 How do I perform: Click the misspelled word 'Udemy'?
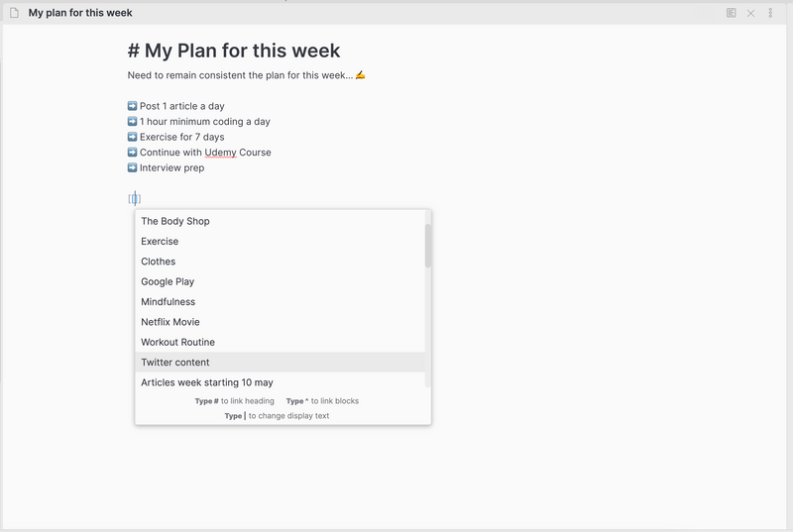coord(220,153)
